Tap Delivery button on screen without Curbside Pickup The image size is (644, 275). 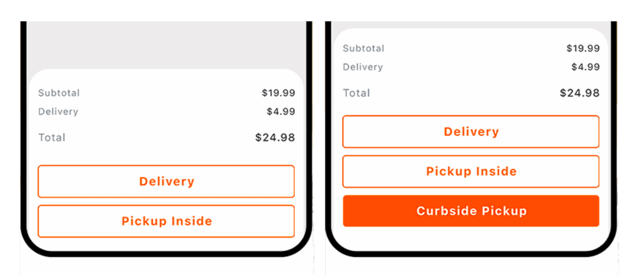coord(166,181)
